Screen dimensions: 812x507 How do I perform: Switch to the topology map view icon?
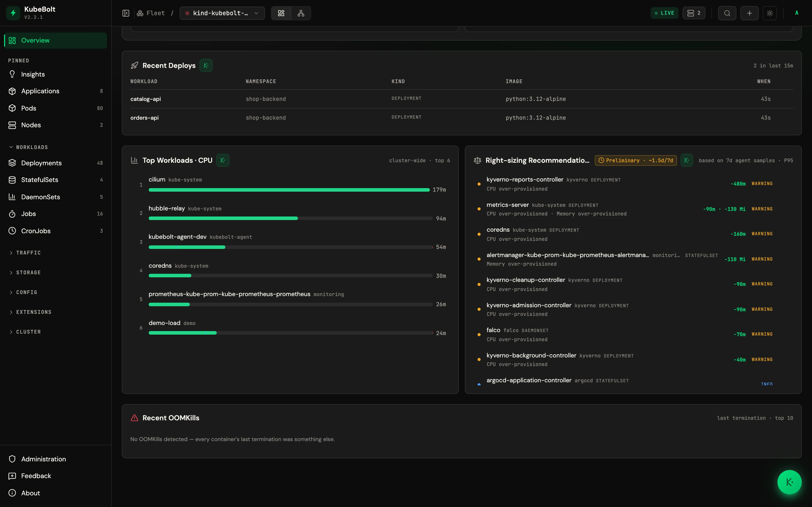click(301, 13)
